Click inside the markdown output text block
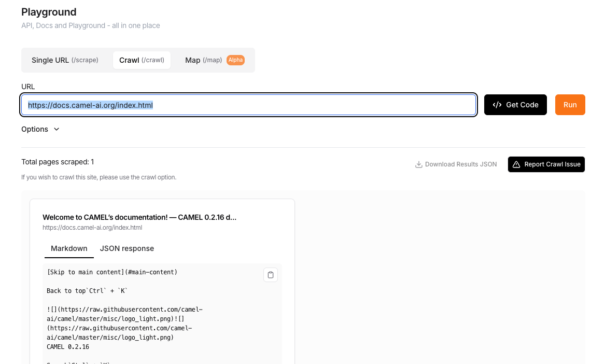This screenshot has height=364, width=605. (x=156, y=321)
